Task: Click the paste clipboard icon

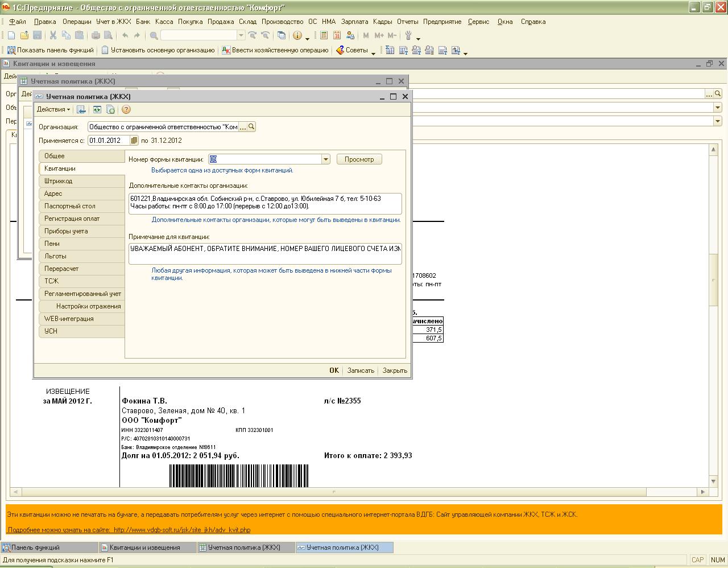Action: coord(79,35)
